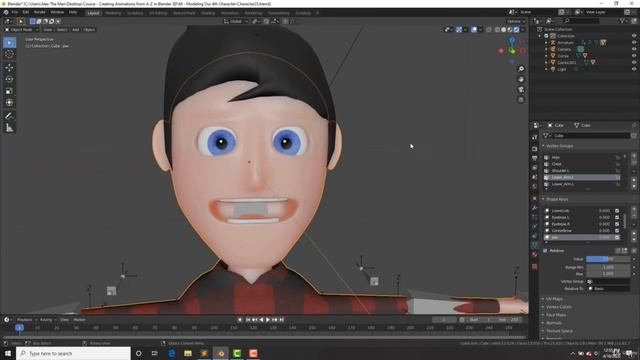Screen dimensions: 640x360
Task: Open the Output properties tab
Action: pyautogui.click(x=535, y=158)
